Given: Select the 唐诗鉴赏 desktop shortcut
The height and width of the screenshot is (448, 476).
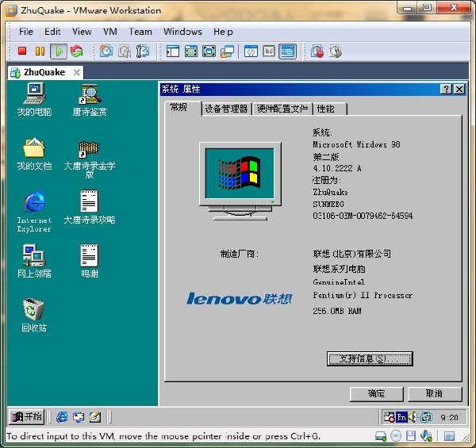Looking at the screenshot, I should pyautogui.click(x=90, y=99).
